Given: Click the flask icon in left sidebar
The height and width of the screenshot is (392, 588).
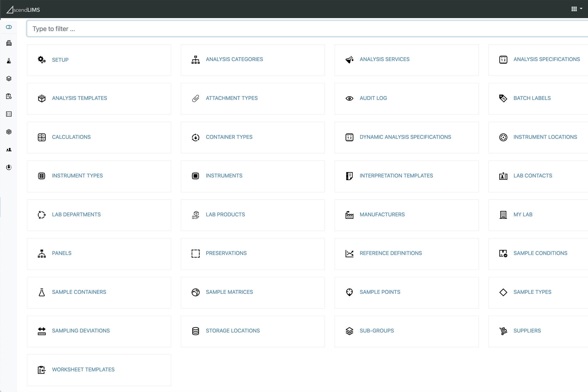Looking at the screenshot, I should pos(9,61).
